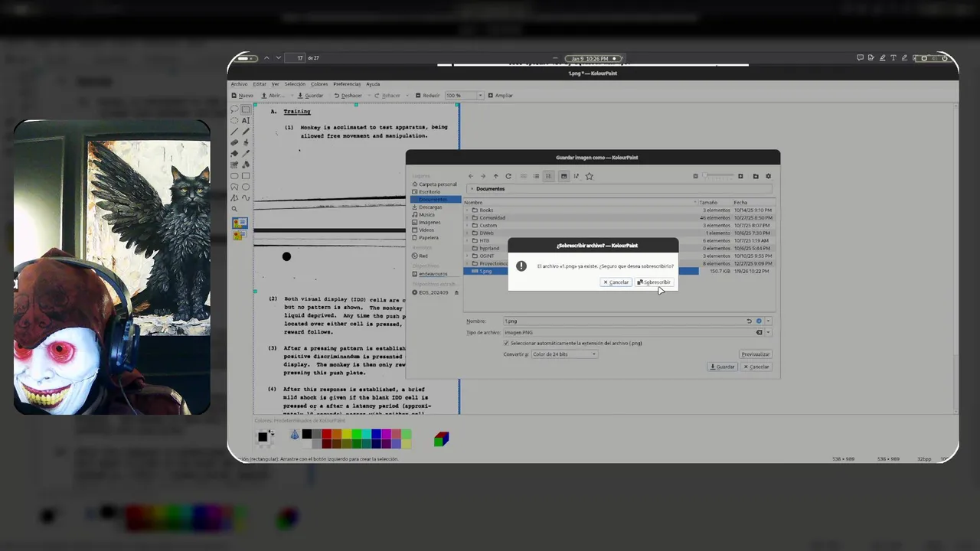The image size is (980, 551).
Task: Expand the Books folder row
Action: click(x=467, y=210)
